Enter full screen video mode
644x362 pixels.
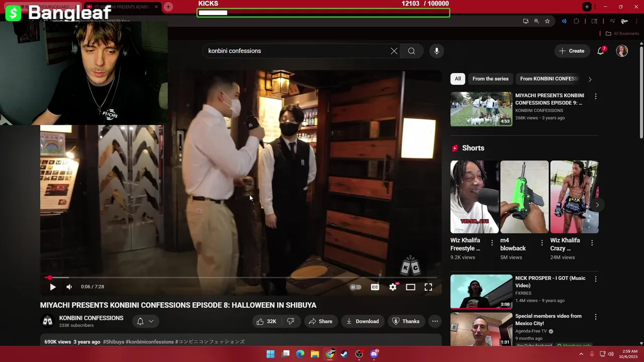click(x=428, y=287)
